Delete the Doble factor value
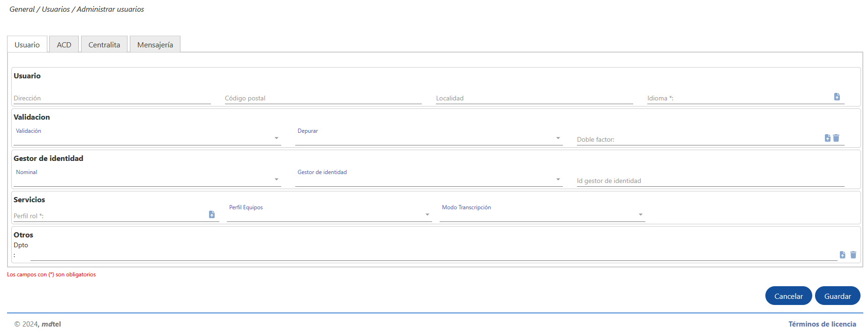868x335 pixels. coord(836,138)
